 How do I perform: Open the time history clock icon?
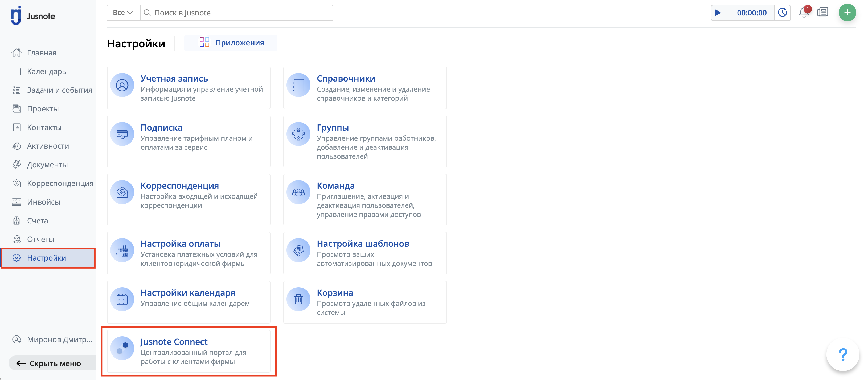[x=783, y=13]
